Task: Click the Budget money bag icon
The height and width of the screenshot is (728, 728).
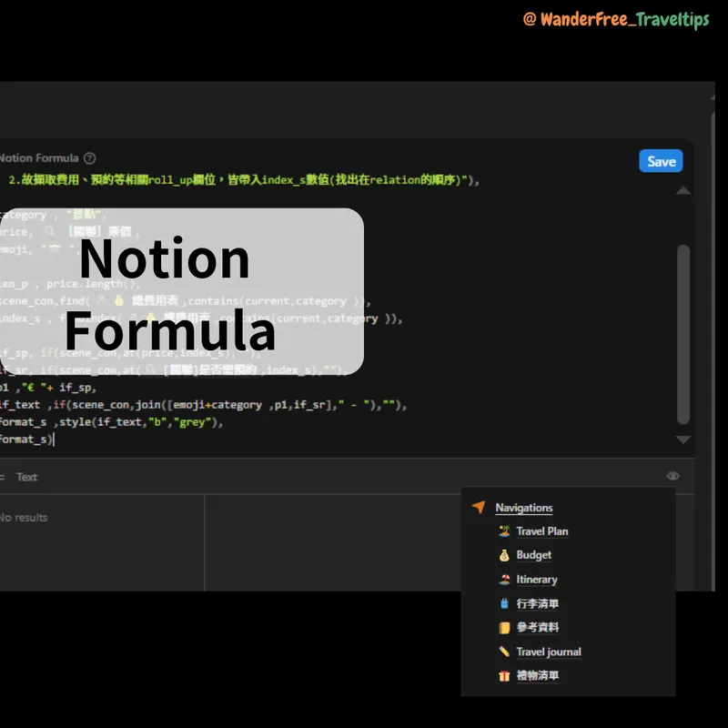Action: tap(504, 555)
